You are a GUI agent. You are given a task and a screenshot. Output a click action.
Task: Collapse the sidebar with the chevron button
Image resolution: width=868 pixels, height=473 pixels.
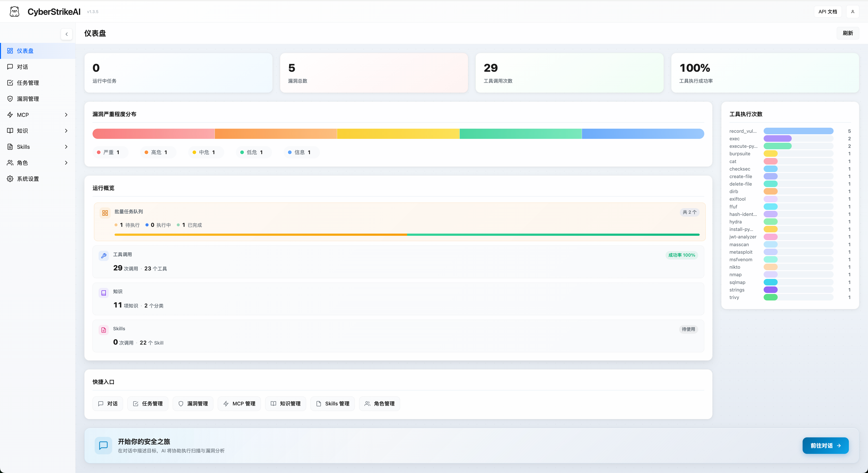(x=66, y=34)
